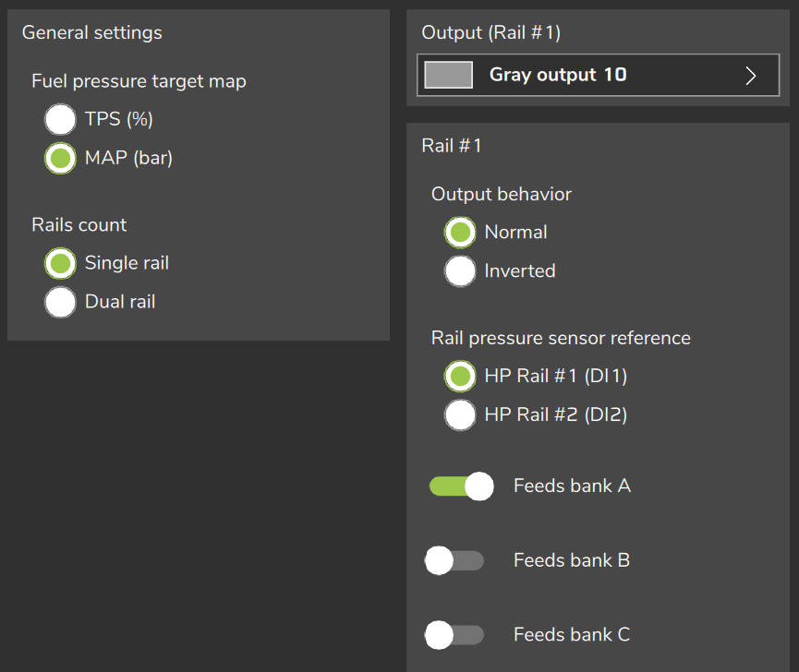The width and height of the screenshot is (799, 672).
Task: Set output behavior to Normal
Action: (x=460, y=232)
